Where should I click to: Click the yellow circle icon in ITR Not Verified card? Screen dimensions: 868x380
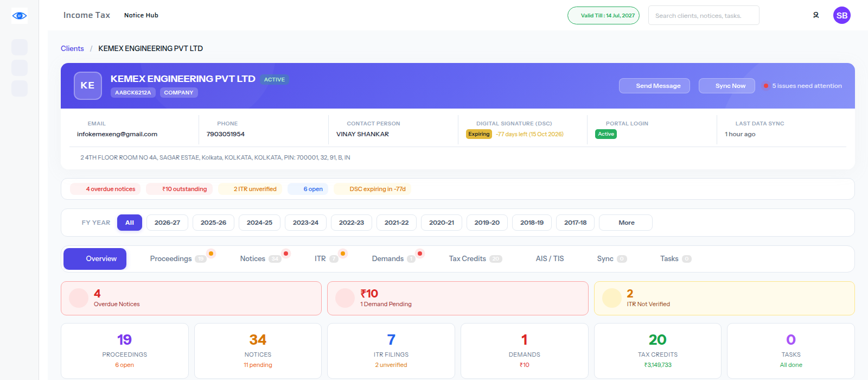point(612,298)
